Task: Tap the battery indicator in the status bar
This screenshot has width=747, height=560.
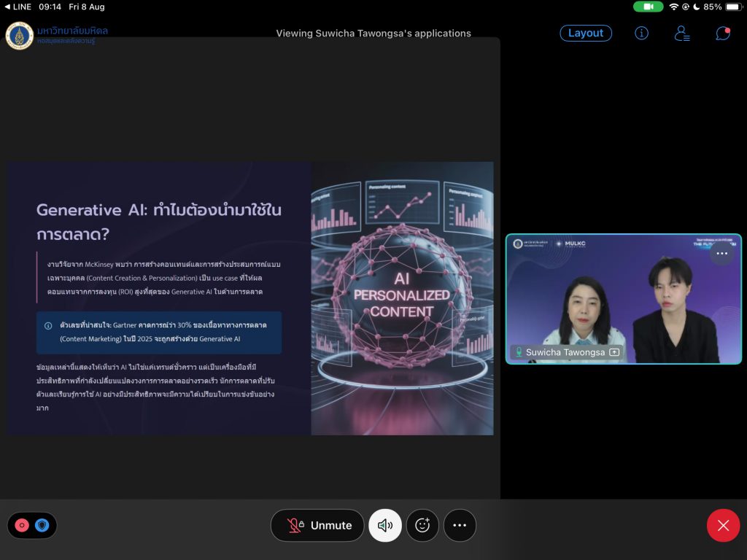Action: tap(732, 7)
